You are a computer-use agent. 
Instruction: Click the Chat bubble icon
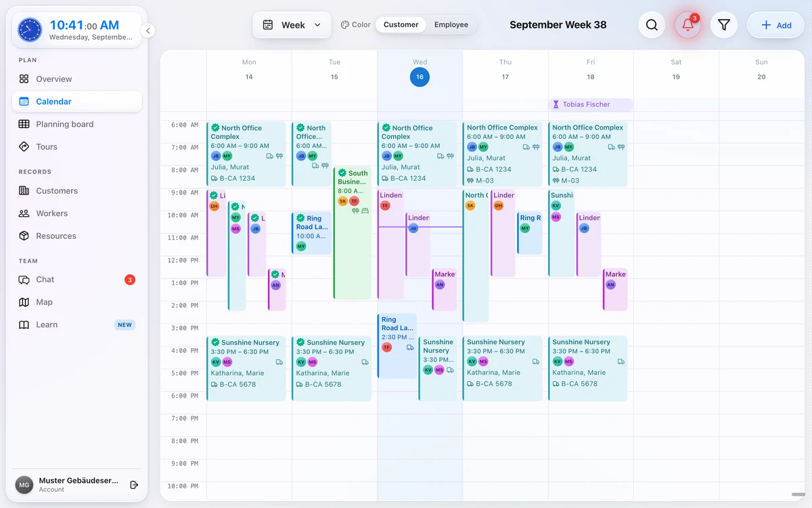pos(24,280)
